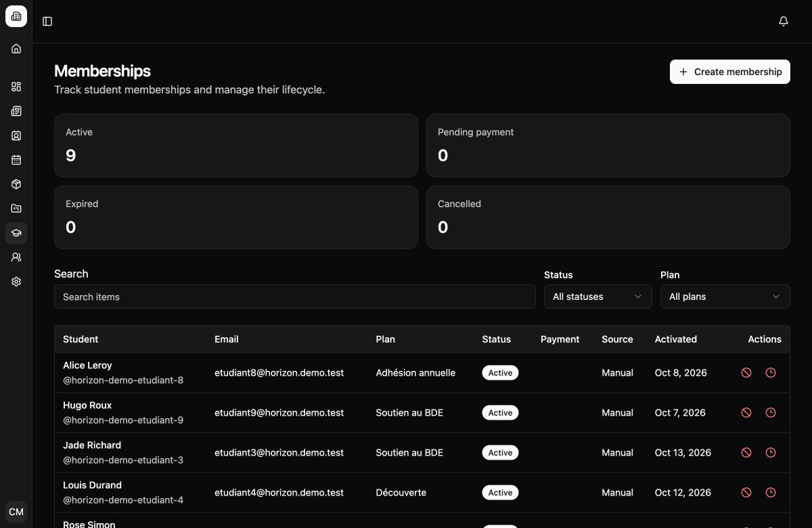Open the folder chart icon in sidebar

[16, 208]
